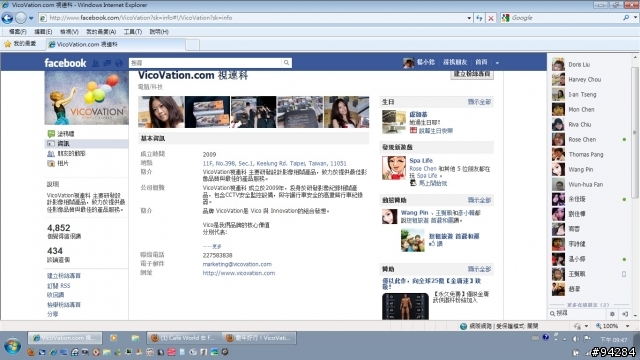Open the search provider dropdown arrow
Image resolution: width=640 pixels, height=360 pixels.
coord(636,18)
